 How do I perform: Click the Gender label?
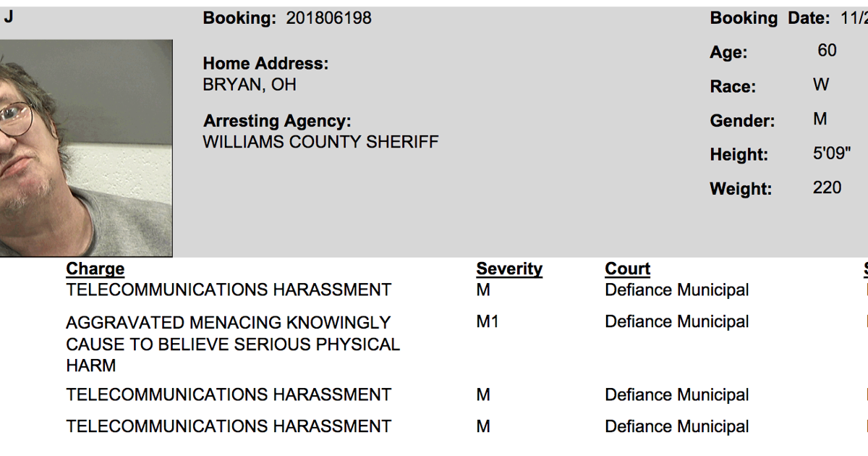(x=742, y=121)
